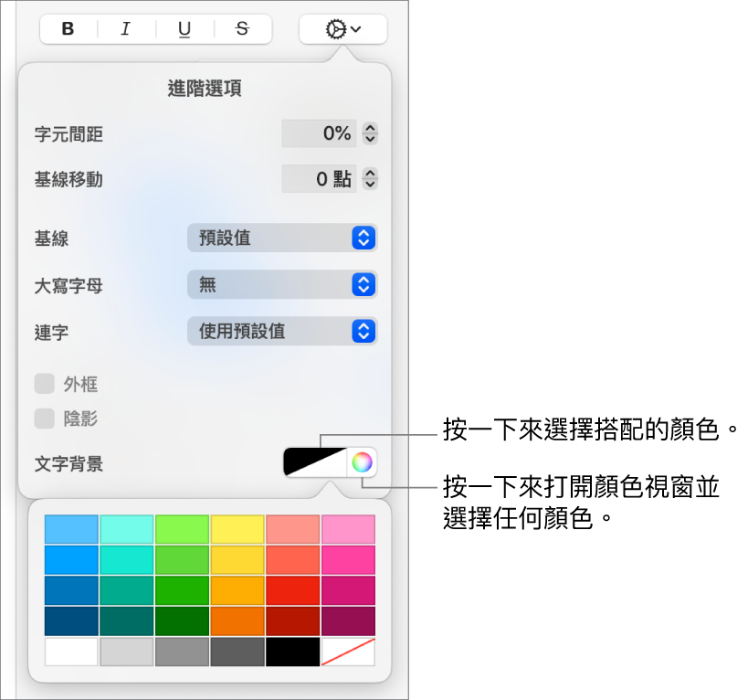The image size is (748, 700).
Task: Enable the 陰影 checkbox
Action: pos(45,419)
